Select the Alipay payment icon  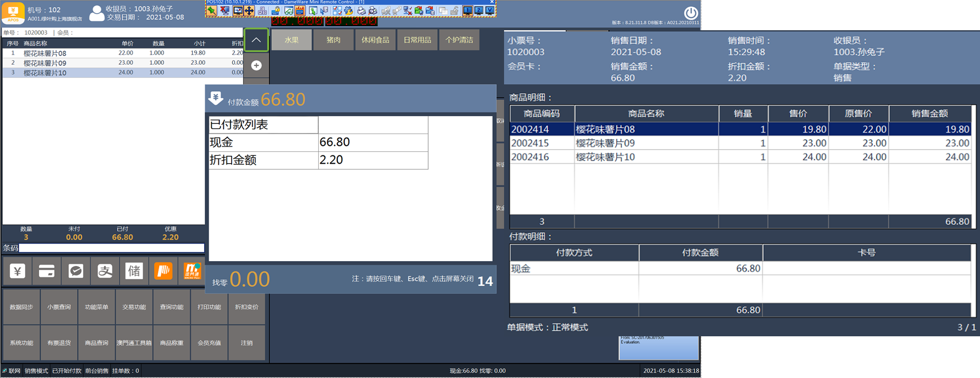[105, 271]
